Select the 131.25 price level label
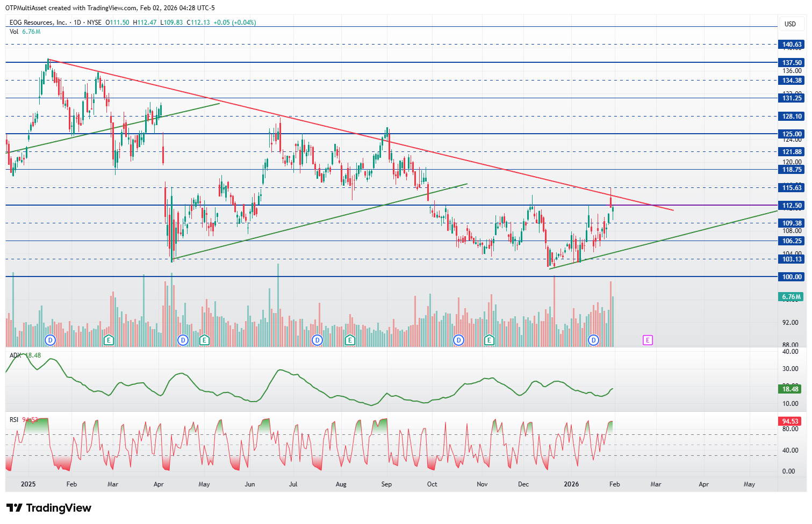Image resolution: width=812 pixels, height=524 pixels. [792, 98]
